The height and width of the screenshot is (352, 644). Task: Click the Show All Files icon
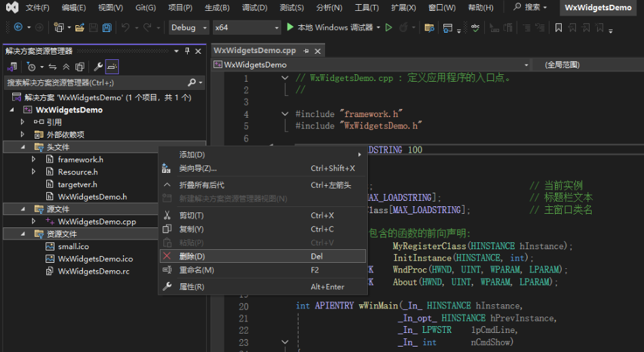[x=80, y=67]
